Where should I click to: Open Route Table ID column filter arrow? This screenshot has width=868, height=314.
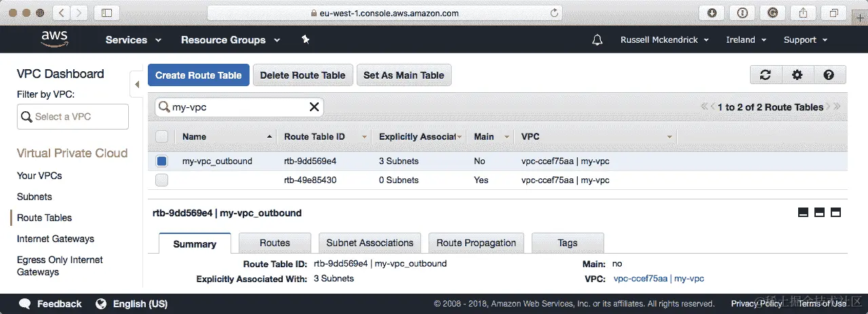coord(365,137)
